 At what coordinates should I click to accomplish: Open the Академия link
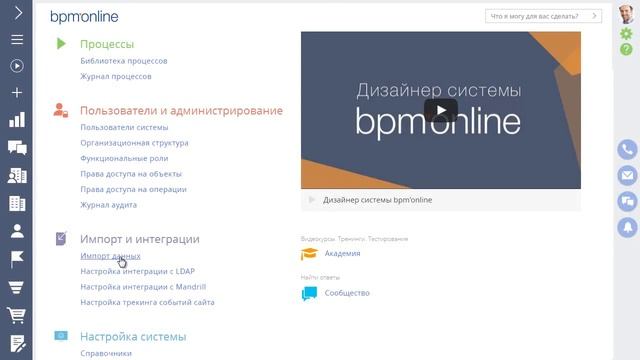pos(342,253)
